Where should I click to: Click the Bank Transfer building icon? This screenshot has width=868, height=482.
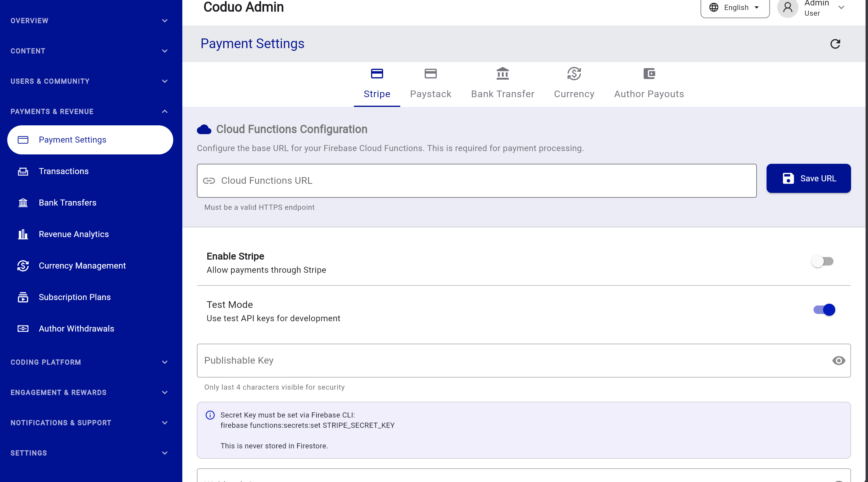coord(502,74)
